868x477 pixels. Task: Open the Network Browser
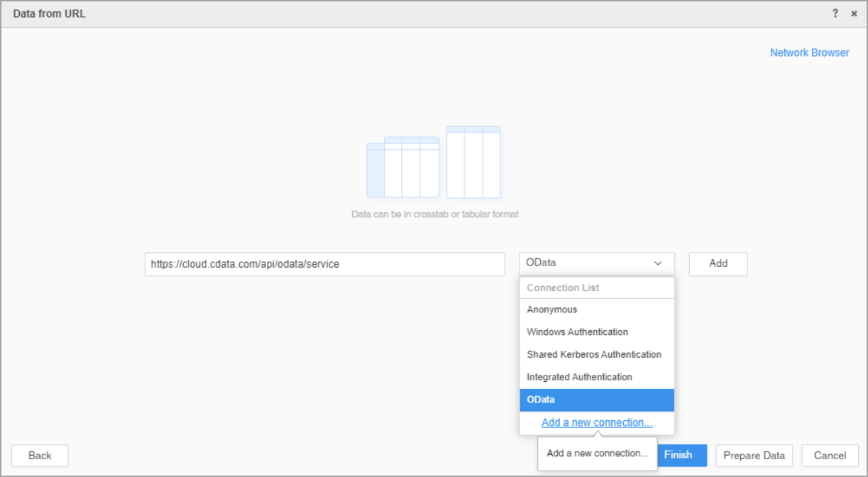point(809,53)
